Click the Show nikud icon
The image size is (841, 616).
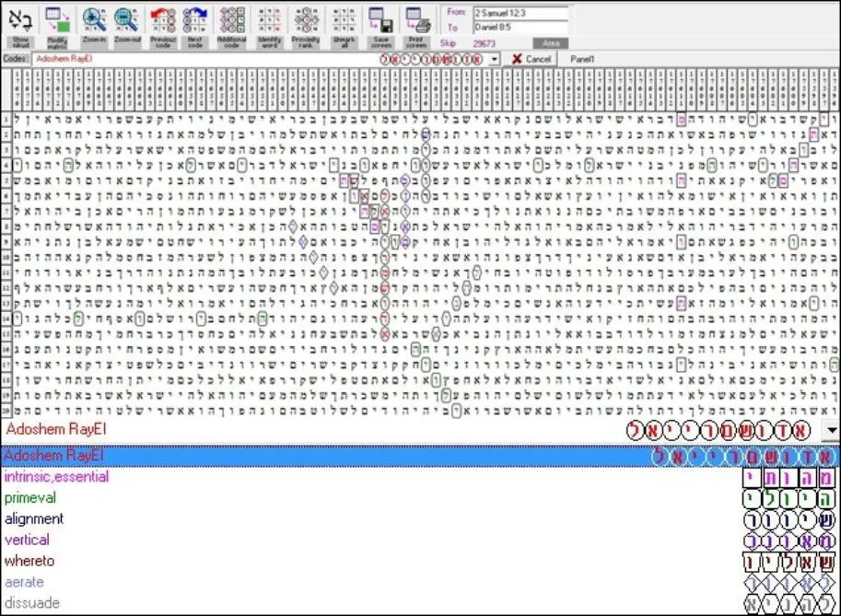point(21,27)
